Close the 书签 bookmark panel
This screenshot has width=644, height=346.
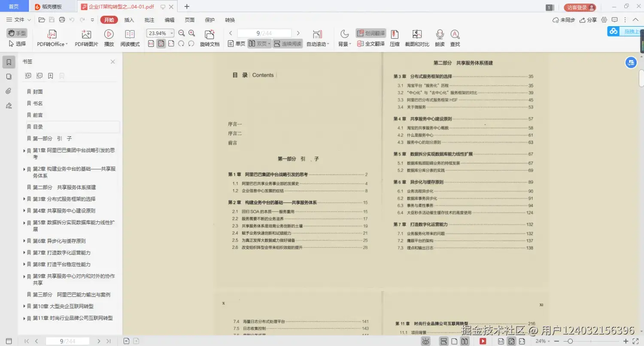pos(113,62)
